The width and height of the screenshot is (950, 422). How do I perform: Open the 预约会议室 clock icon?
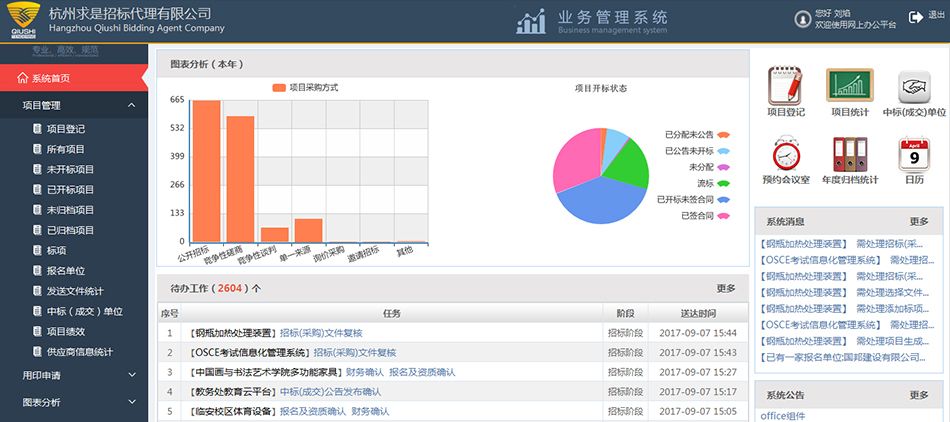tap(786, 155)
